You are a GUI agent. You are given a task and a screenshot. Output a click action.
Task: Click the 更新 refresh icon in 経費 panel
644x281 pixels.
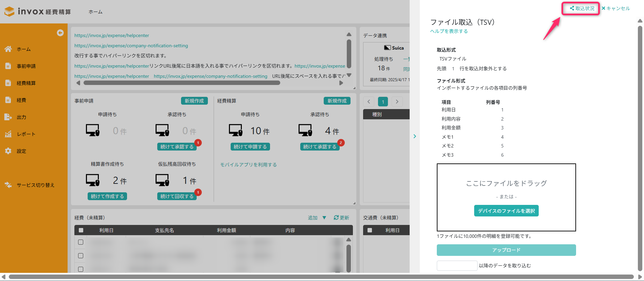[336, 218]
